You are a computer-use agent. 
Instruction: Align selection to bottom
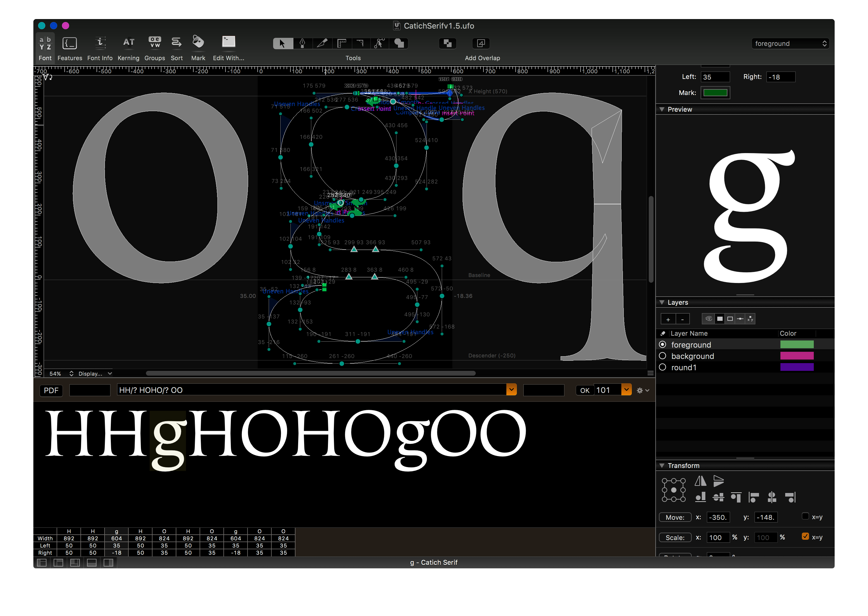(700, 497)
